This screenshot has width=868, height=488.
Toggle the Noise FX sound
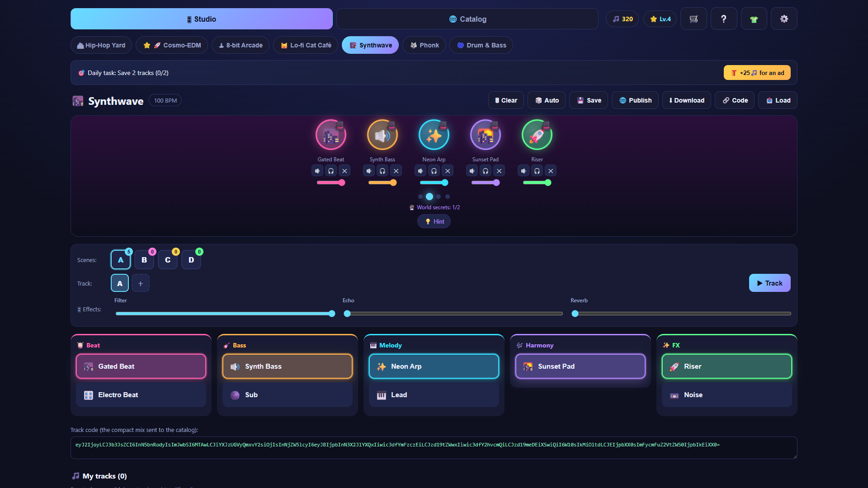[x=727, y=395]
